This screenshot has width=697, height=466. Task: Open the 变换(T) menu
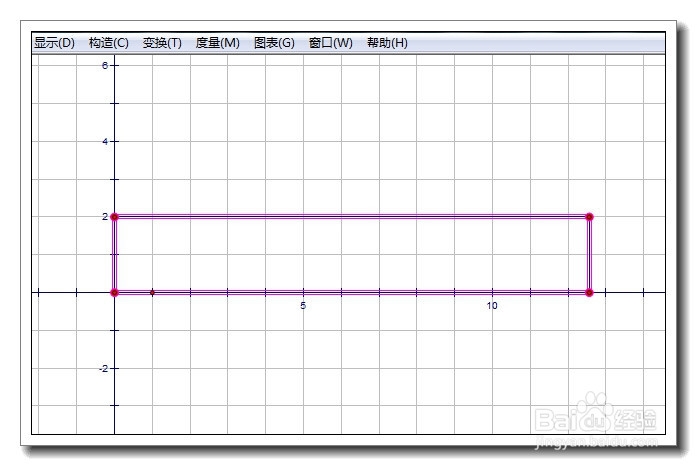coord(162,43)
